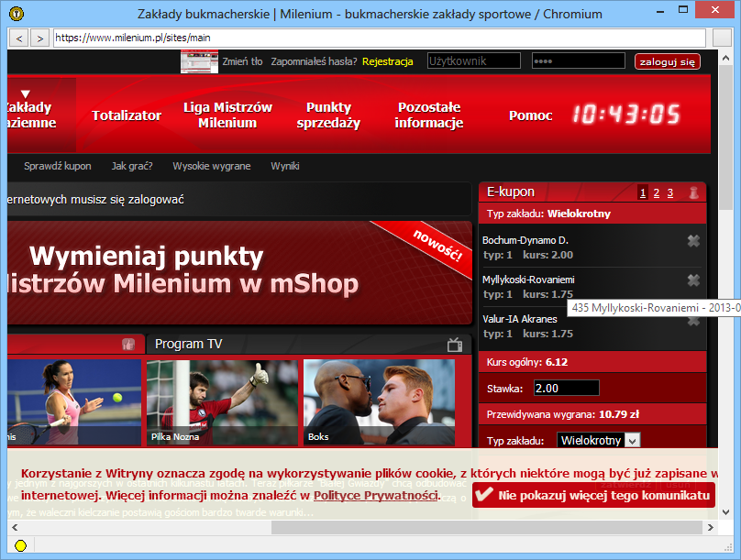The image size is (741, 560).
Task: Click the yellow app icon in title bar
Action: (x=17, y=14)
